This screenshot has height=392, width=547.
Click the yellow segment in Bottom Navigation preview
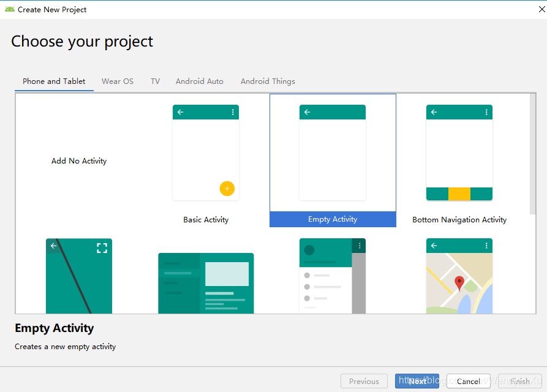(x=459, y=194)
